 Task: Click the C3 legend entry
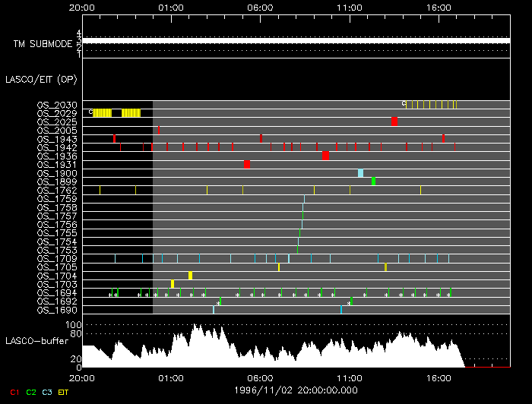pos(47,392)
